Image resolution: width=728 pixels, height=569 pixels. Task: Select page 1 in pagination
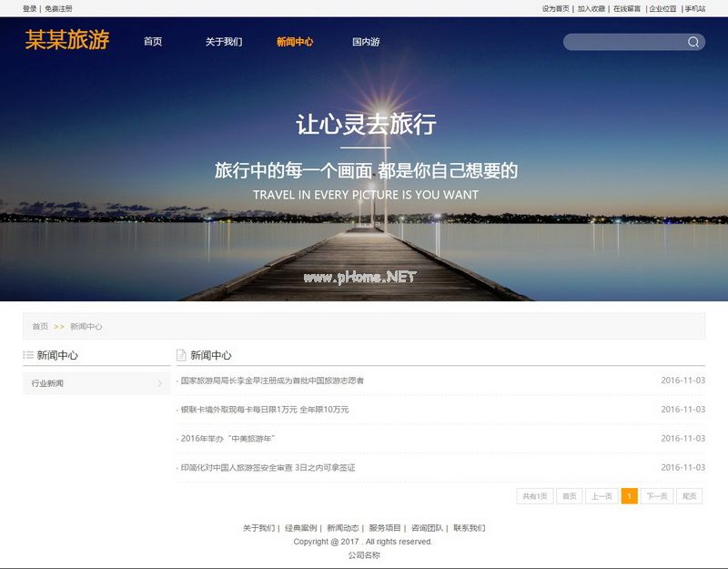(629, 496)
